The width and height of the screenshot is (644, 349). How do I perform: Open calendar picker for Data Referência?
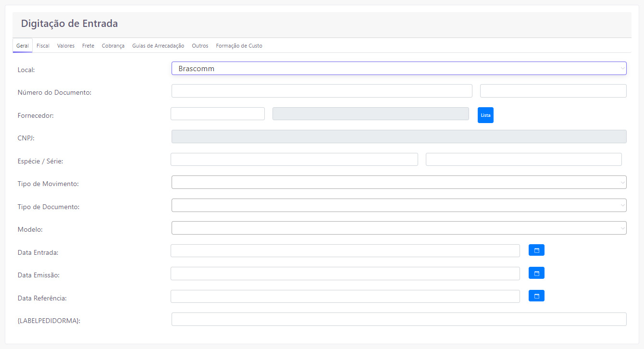click(x=536, y=296)
